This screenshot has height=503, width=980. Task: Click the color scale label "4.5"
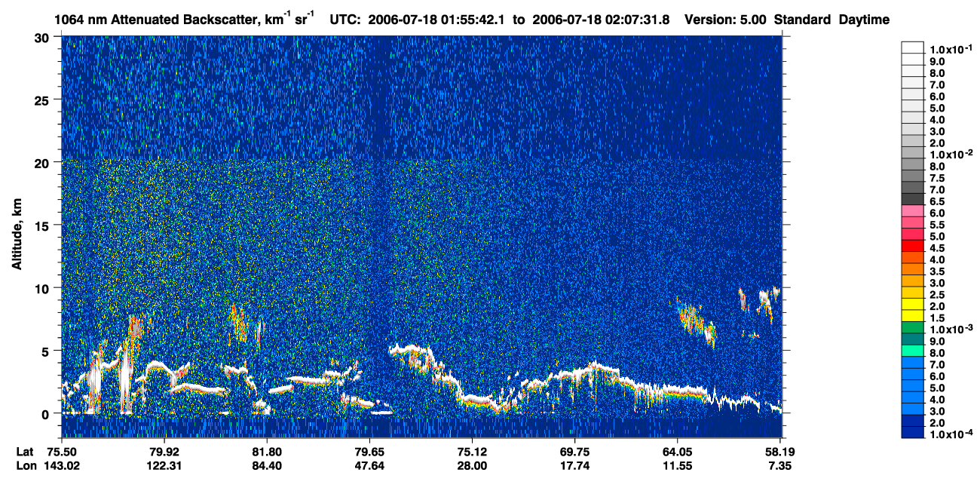[x=938, y=247]
